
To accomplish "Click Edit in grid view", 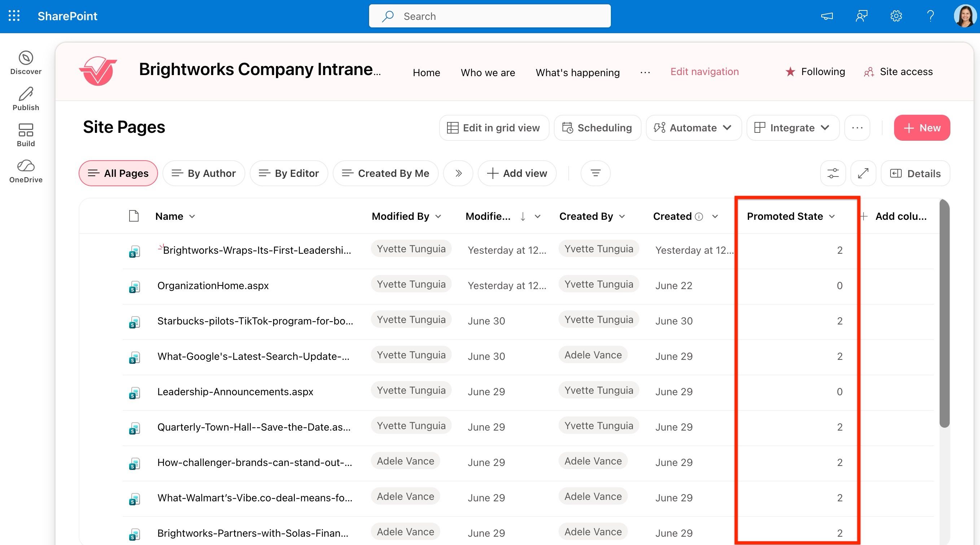I will click(x=494, y=128).
